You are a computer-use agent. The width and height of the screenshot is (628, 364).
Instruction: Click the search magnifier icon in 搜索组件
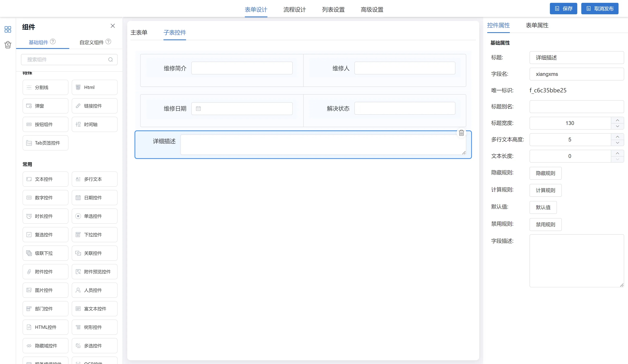point(110,60)
